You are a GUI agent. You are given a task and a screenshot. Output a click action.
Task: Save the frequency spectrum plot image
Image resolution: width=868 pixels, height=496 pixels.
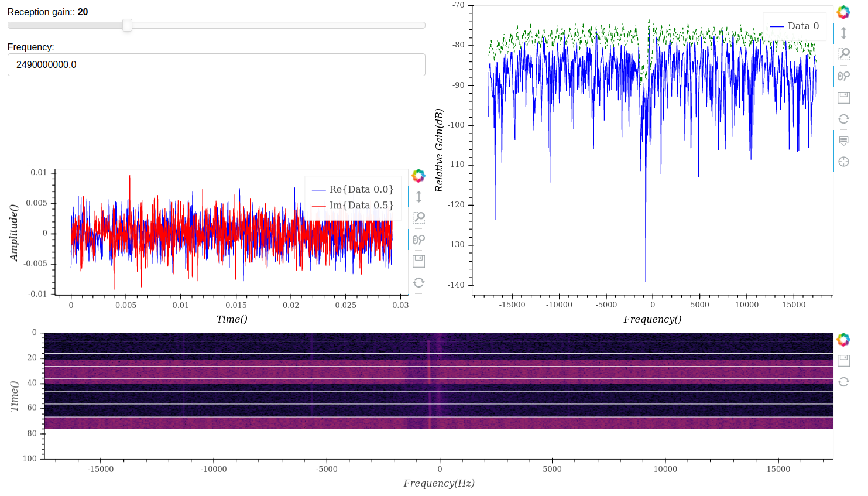pos(843,97)
